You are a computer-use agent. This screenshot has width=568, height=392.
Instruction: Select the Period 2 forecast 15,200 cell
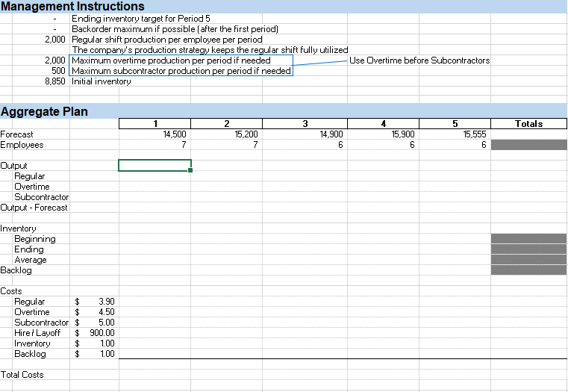[x=246, y=134]
